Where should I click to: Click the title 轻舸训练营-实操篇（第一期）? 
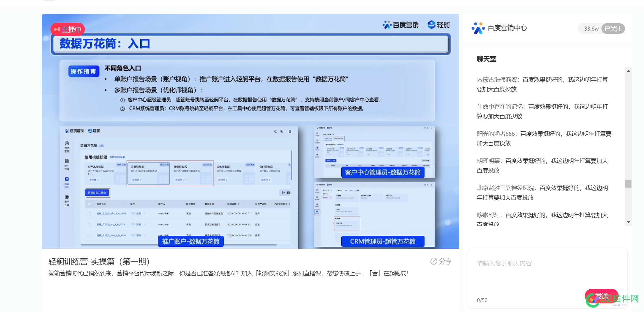pos(100,261)
